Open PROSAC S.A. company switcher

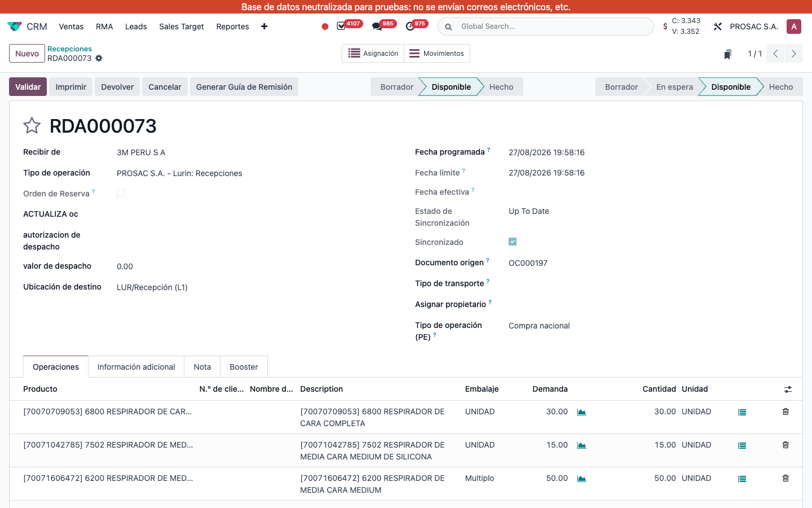coord(754,27)
